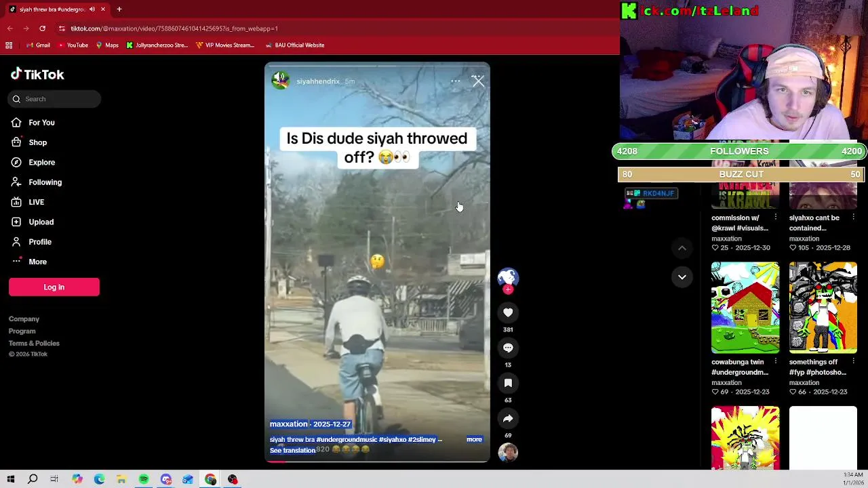
Task: Open the spinning music disc avatar
Action: (508, 452)
